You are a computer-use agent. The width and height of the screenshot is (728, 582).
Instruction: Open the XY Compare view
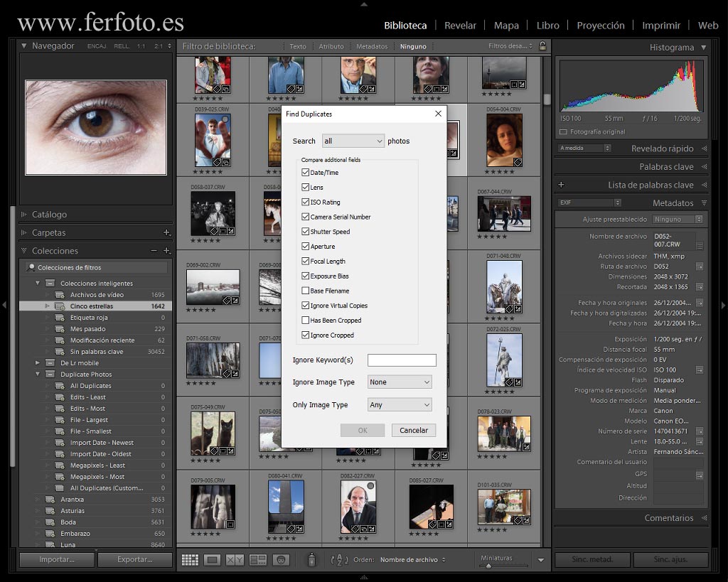(235, 560)
